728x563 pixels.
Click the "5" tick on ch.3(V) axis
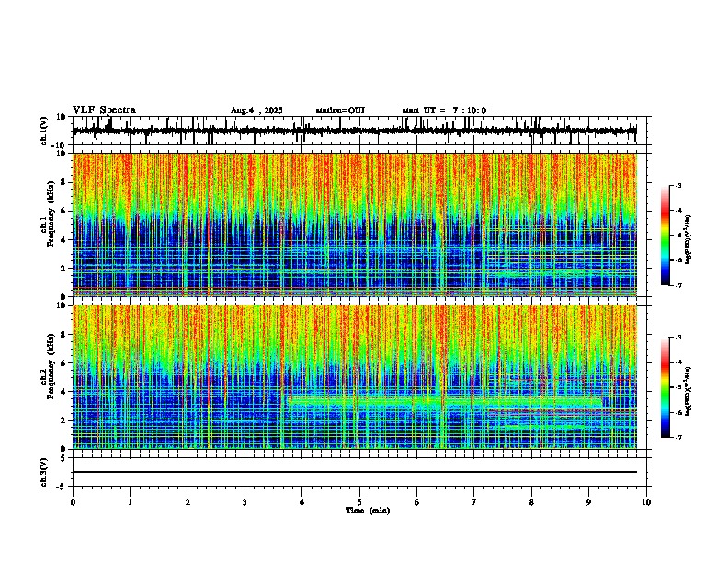coord(64,458)
